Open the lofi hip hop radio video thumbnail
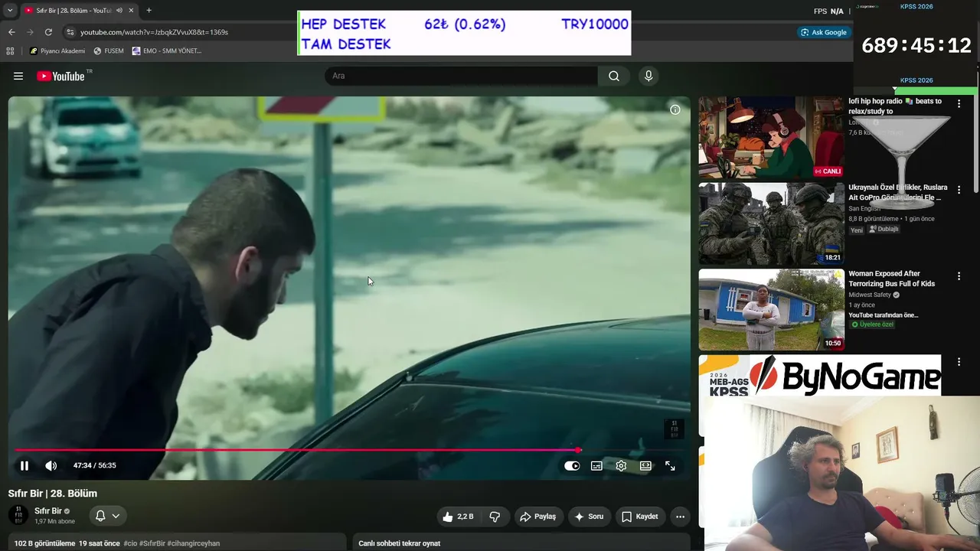 [771, 137]
